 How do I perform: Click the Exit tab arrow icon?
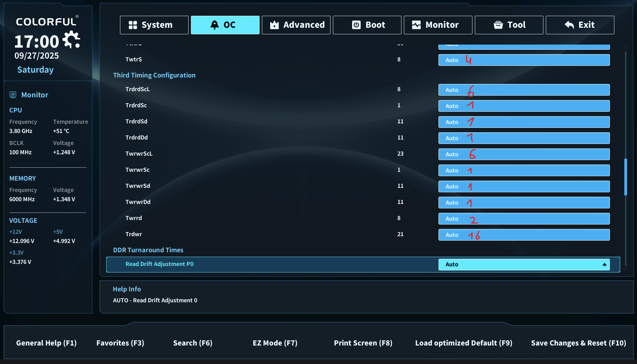pos(569,25)
